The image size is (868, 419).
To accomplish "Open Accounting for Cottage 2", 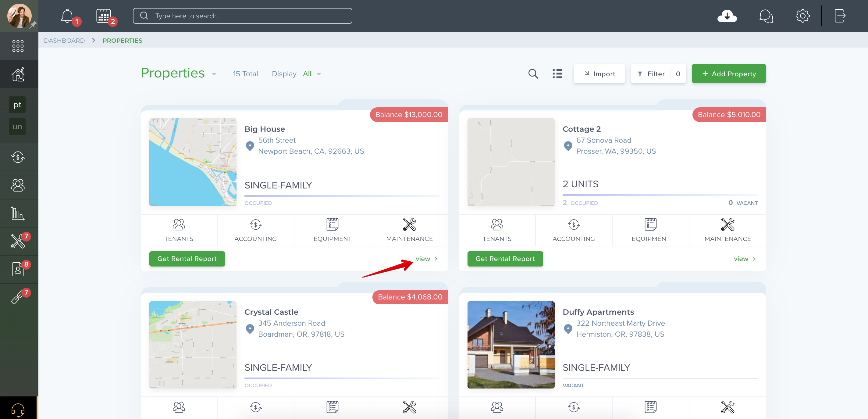I will [574, 230].
